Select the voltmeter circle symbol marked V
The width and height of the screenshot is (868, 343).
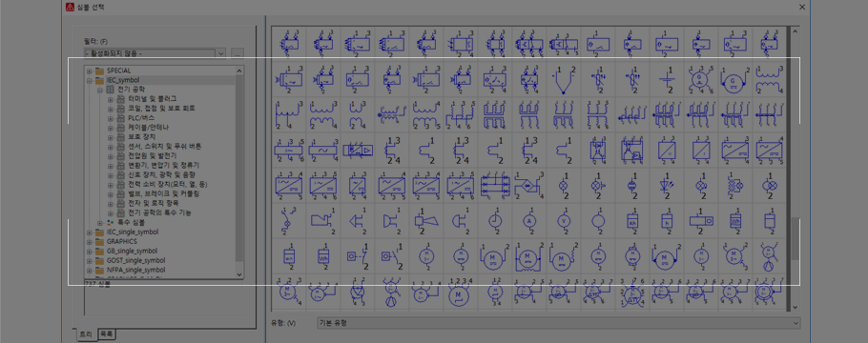pos(564,221)
